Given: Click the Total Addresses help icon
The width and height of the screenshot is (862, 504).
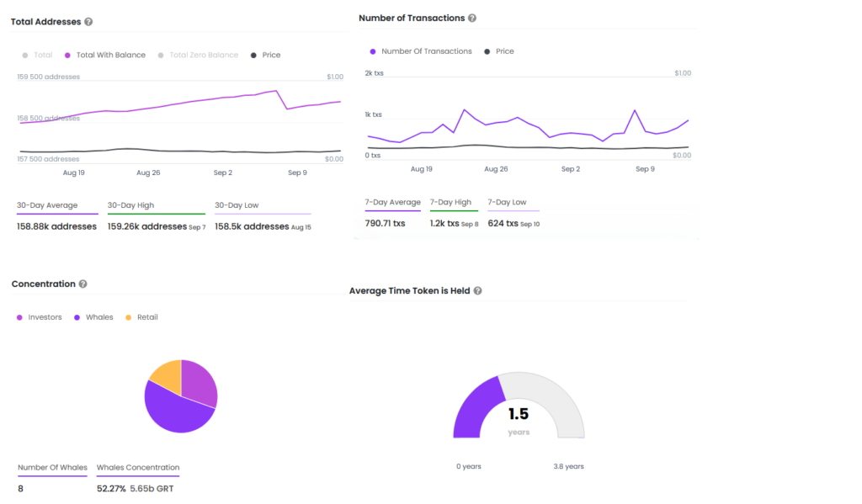Looking at the screenshot, I should [x=88, y=22].
